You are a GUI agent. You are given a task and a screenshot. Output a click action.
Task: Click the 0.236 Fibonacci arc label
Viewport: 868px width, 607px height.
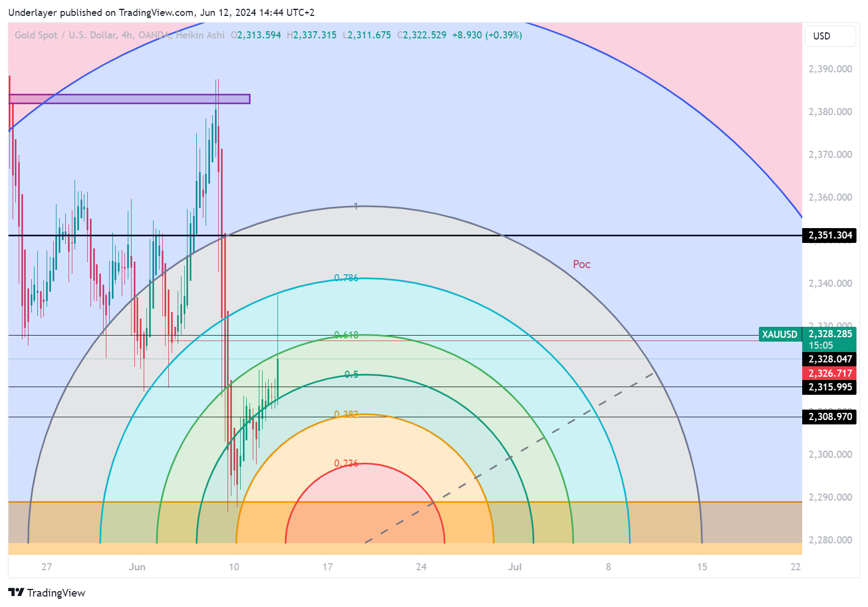pos(346,463)
